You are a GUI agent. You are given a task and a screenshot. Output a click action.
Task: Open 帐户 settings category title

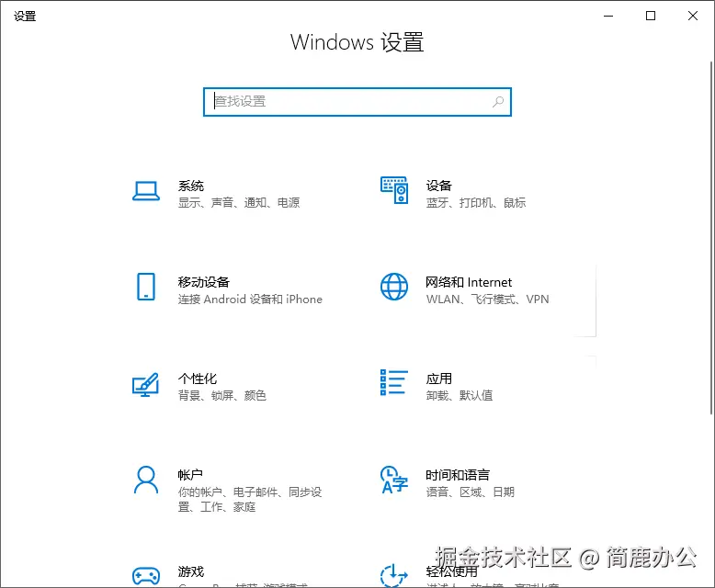pos(190,475)
